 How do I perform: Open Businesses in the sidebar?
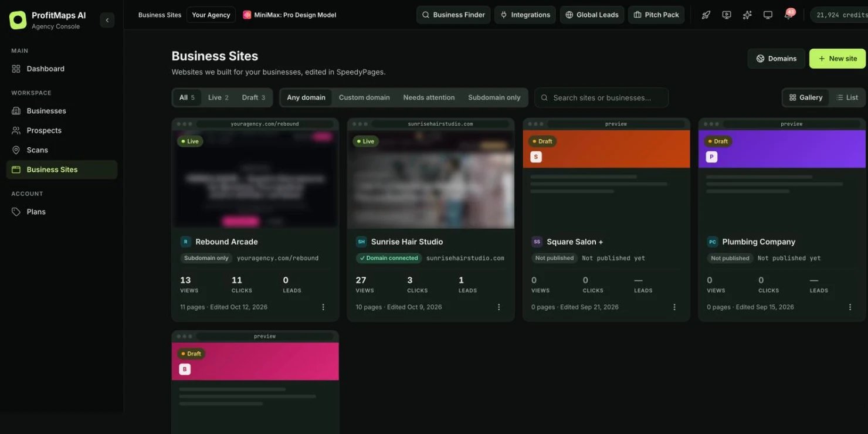coord(62,111)
